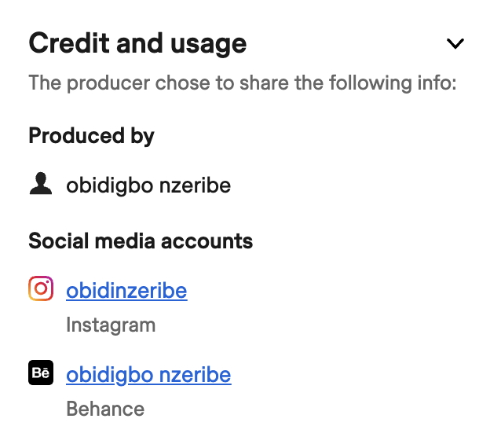Click the down arrow at panel top right
The height and width of the screenshot is (448, 490).
click(455, 44)
